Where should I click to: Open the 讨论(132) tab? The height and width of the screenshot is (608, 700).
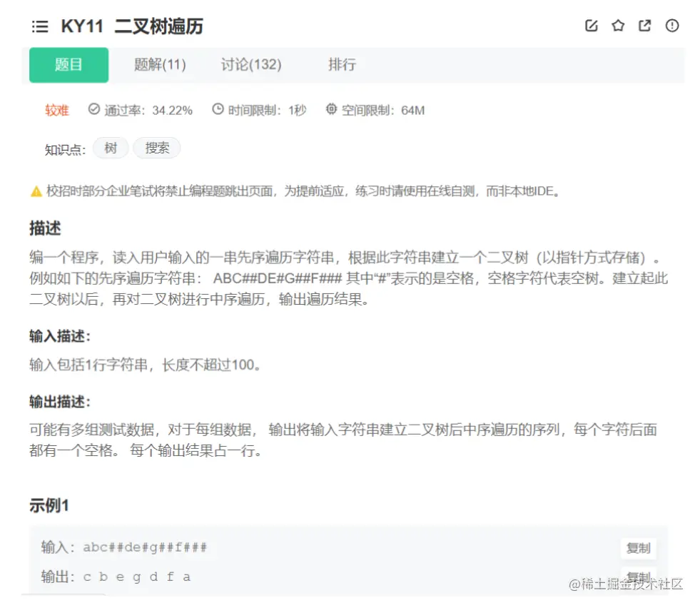point(251,65)
